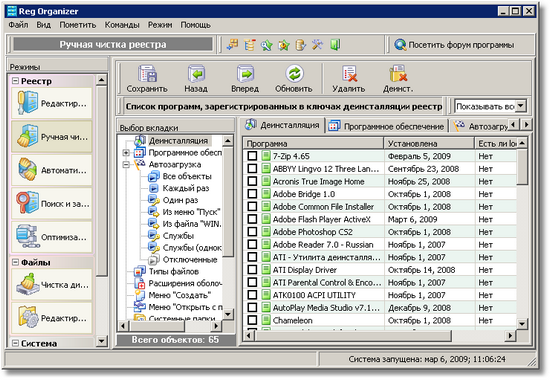Open the Показывать во... dropdown
This screenshot has height=380, width=550.
[521, 106]
